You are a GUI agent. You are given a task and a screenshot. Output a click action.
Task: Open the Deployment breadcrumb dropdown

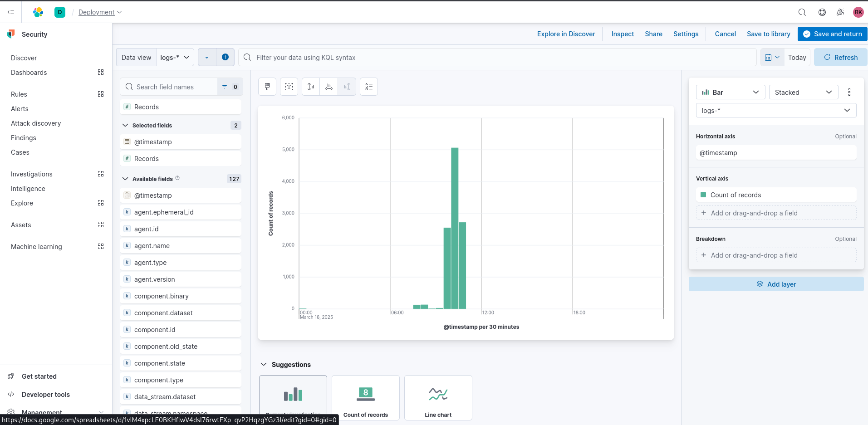point(100,12)
